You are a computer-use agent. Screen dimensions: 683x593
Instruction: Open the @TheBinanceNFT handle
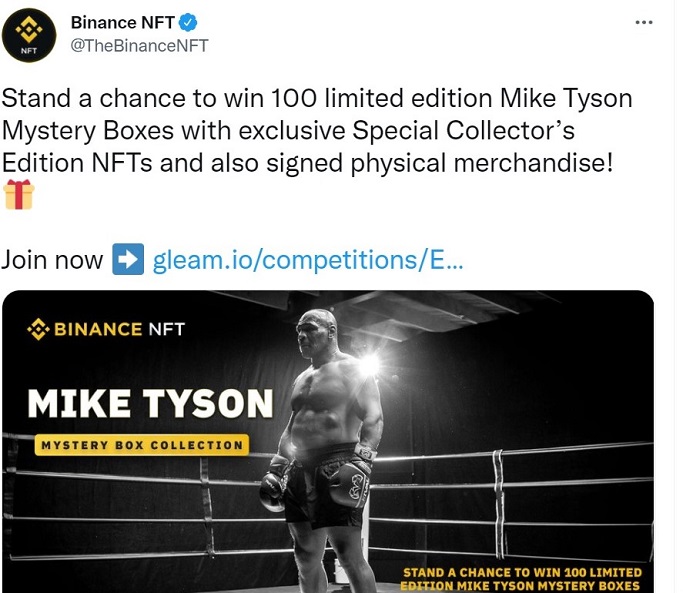click(139, 46)
